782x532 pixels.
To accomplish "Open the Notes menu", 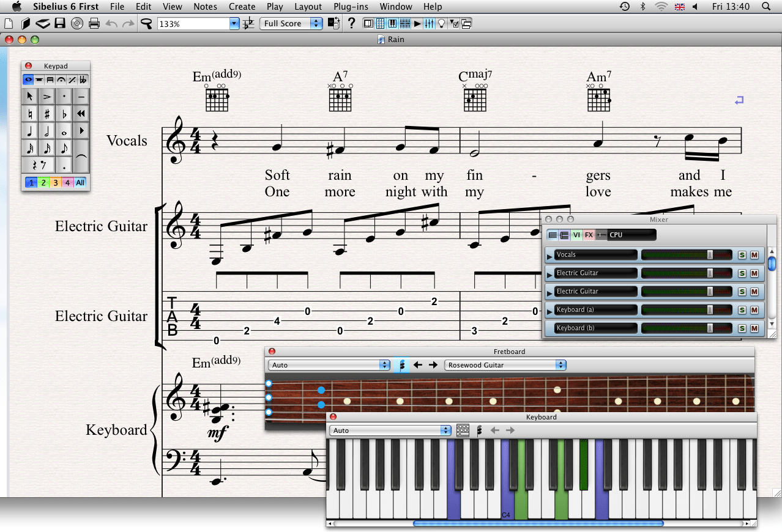I will (205, 7).
